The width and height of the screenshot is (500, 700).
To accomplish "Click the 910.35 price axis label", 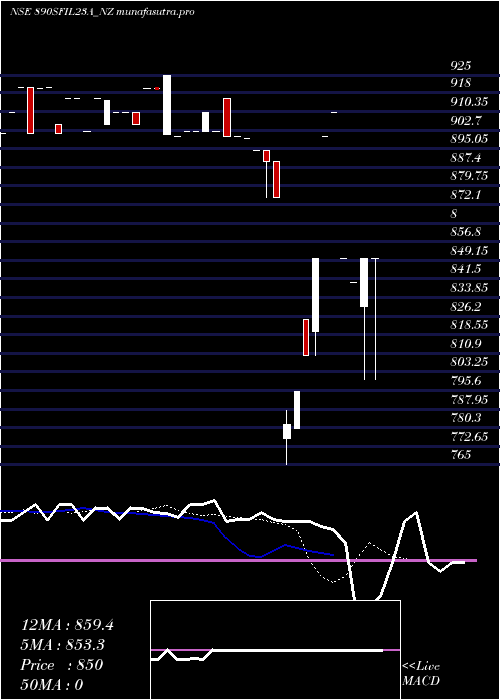I will (469, 102).
